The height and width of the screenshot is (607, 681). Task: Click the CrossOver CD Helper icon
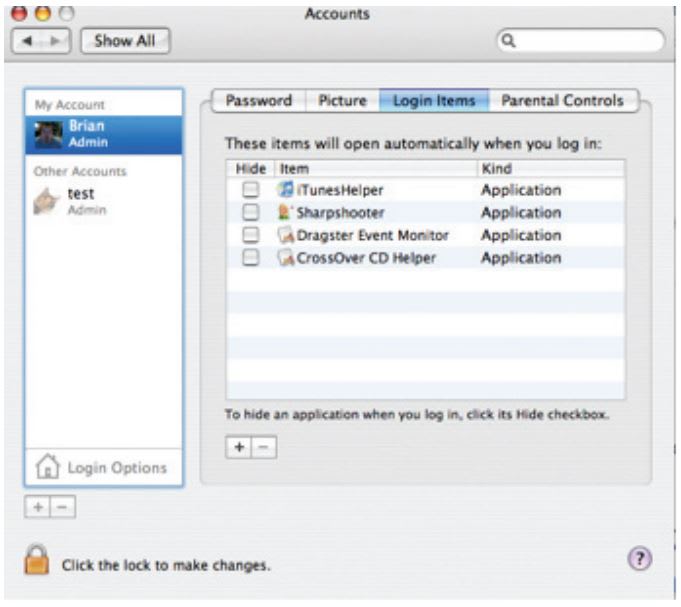[x=286, y=257]
